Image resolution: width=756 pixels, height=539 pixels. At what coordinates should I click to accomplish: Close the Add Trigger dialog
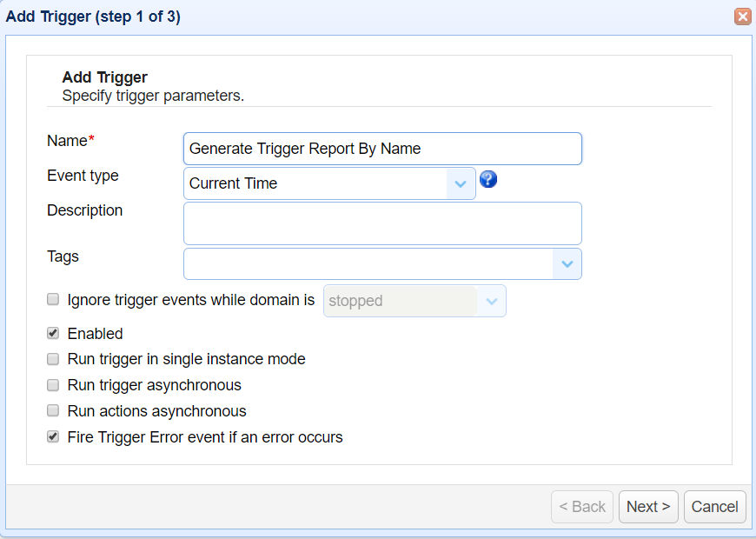(742, 17)
